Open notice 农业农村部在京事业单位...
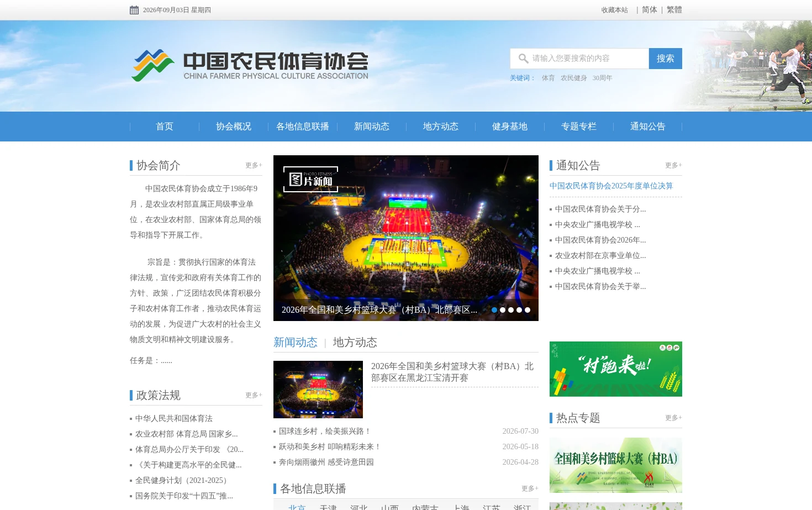The width and height of the screenshot is (812, 510). pyautogui.click(x=600, y=255)
